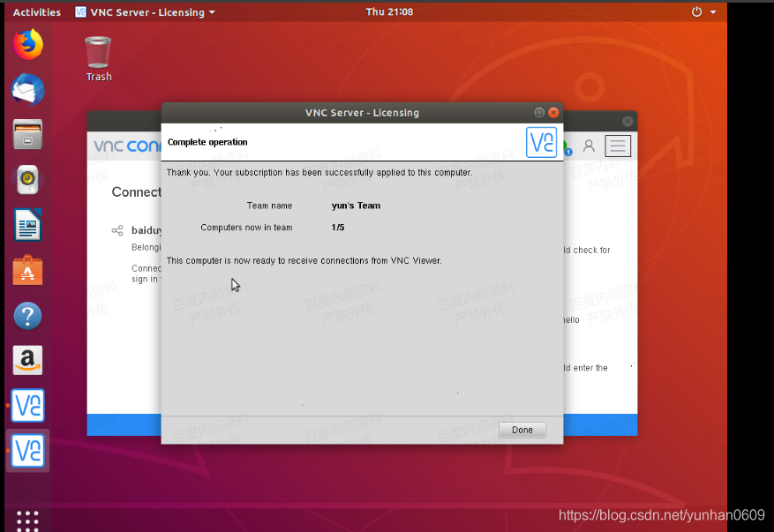Open the Files manager dock icon
This screenshot has height=532, width=774.
[27, 134]
